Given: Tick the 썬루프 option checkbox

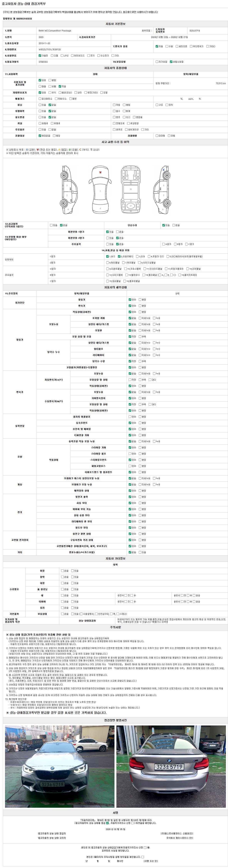Looking at the screenshot, I should 114,129.
